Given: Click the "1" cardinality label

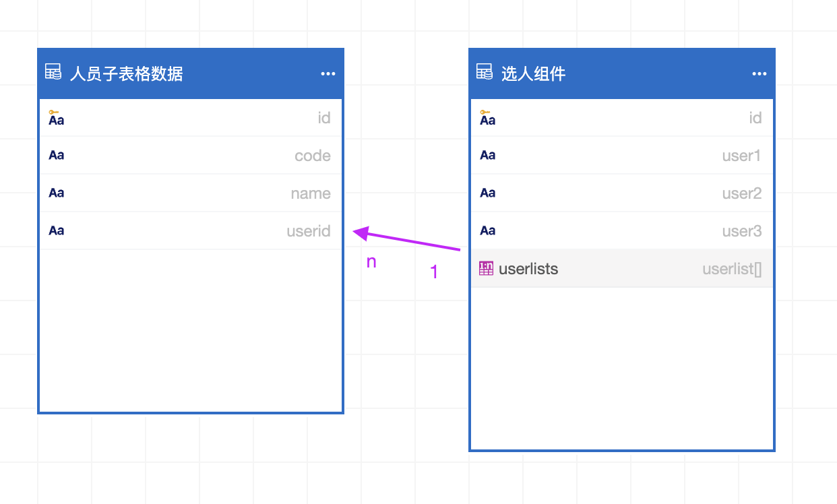Looking at the screenshot, I should tap(434, 272).
